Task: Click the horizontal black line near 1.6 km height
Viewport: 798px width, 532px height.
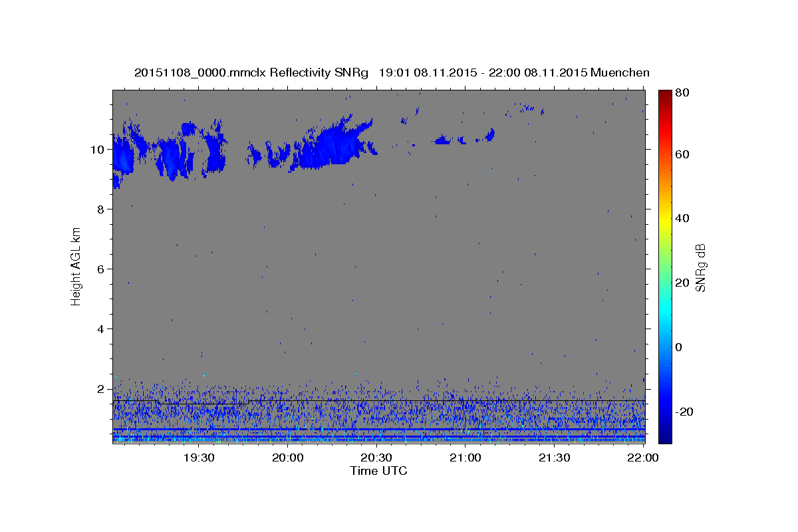Action: (x=379, y=400)
